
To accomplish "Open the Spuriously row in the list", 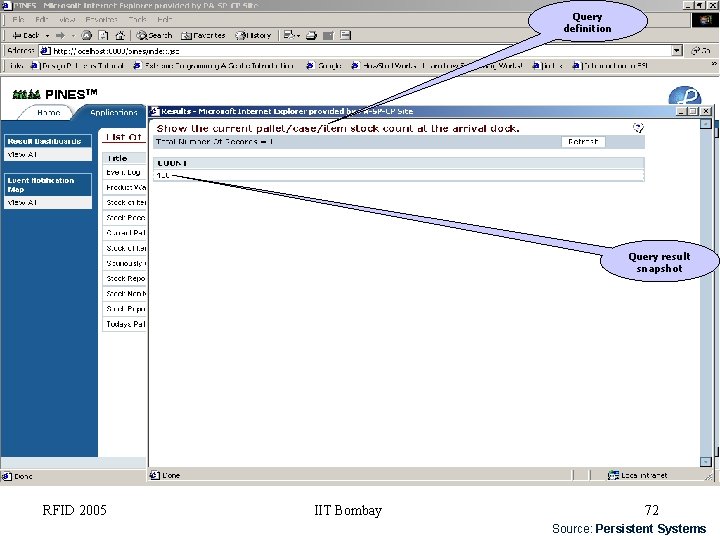I will pyautogui.click(x=124, y=263).
